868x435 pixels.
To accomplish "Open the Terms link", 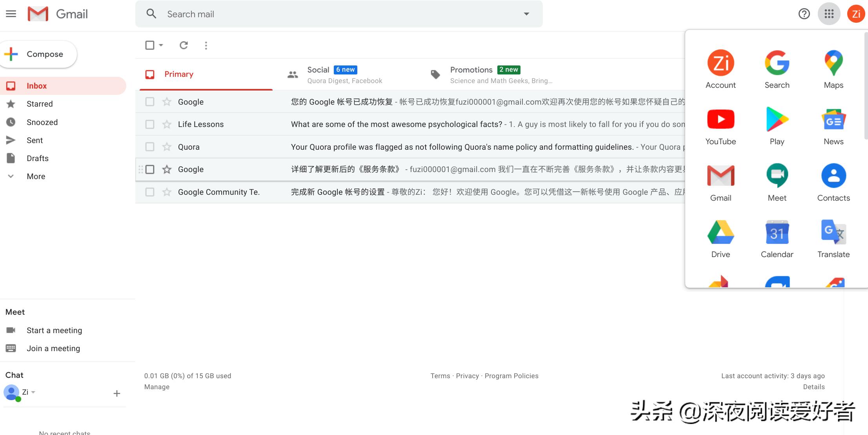I will click(x=439, y=375).
